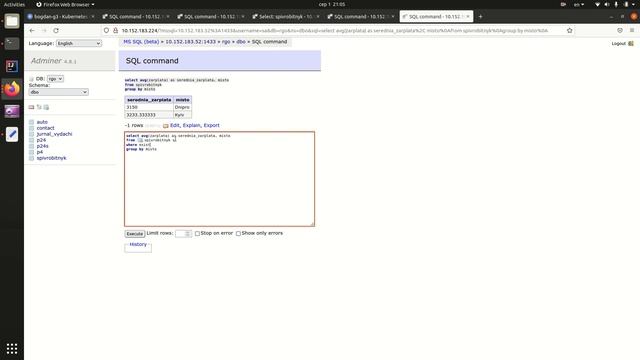Click inside the SQL query text area

(220, 179)
